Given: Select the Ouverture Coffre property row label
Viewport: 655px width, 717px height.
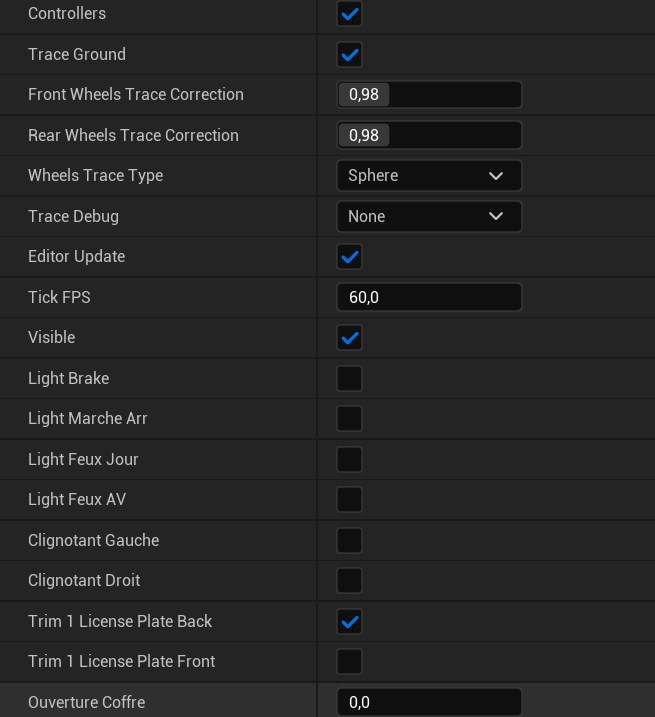Looking at the screenshot, I should coord(87,703).
